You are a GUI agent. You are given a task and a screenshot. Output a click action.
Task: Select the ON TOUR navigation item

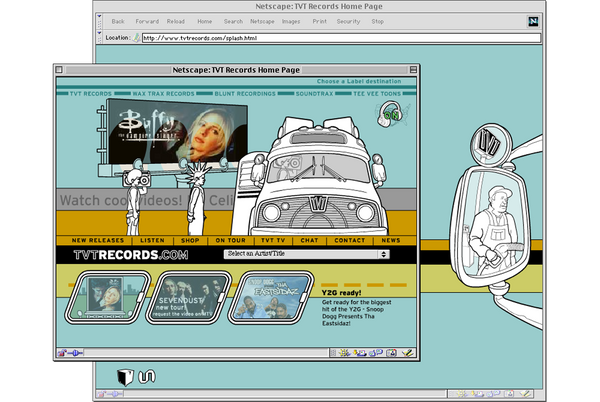point(228,241)
